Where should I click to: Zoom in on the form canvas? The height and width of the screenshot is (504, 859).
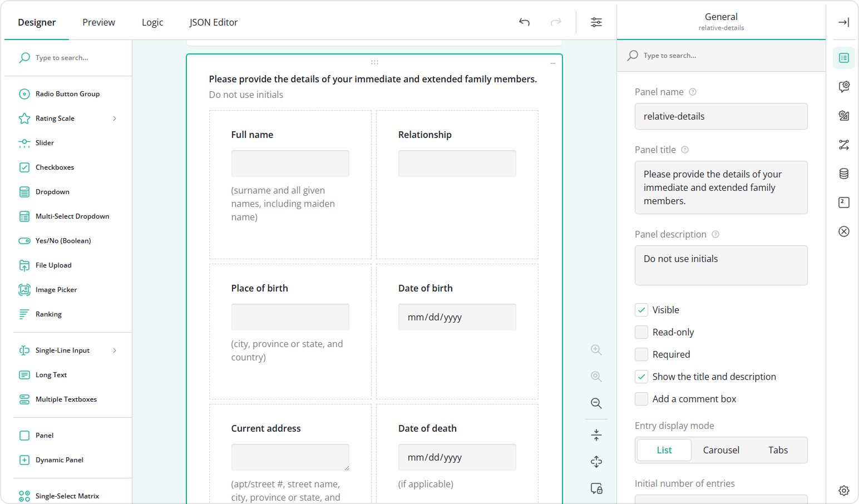[596, 349]
